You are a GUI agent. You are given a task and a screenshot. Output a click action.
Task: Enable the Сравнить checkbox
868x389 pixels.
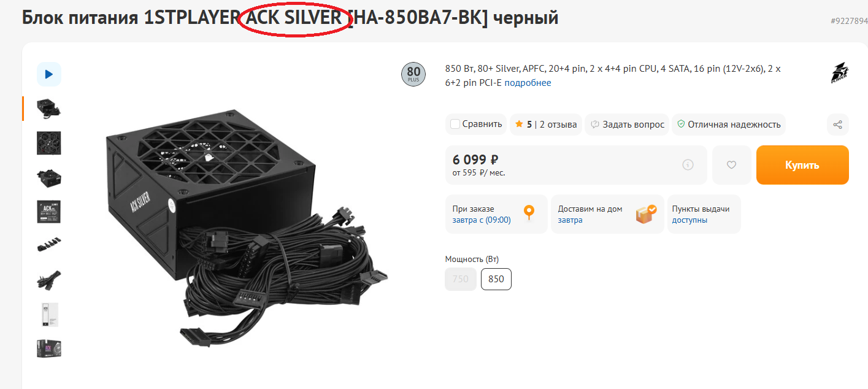click(x=455, y=125)
